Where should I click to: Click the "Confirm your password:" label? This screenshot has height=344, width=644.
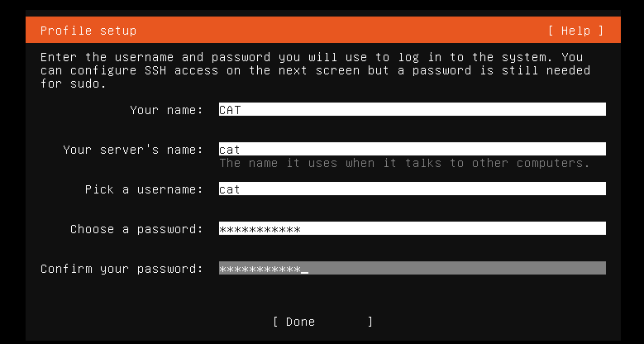[122, 269]
